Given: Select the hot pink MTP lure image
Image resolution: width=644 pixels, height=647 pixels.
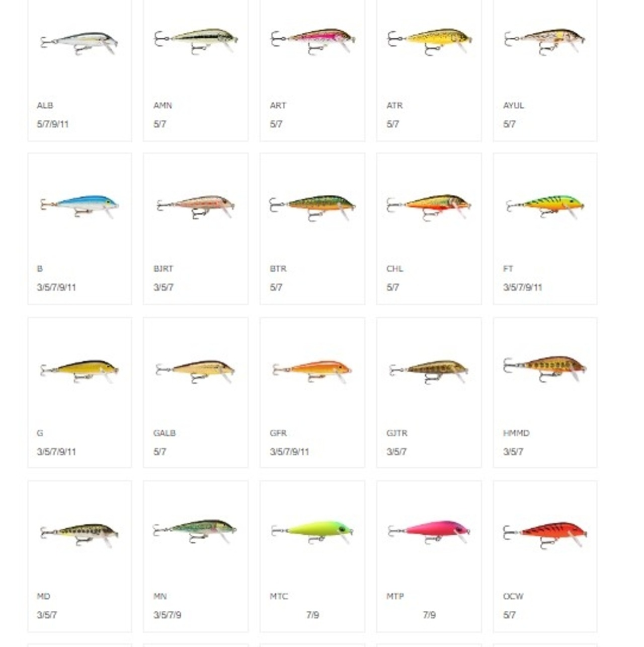Looking at the screenshot, I should tap(429, 532).
